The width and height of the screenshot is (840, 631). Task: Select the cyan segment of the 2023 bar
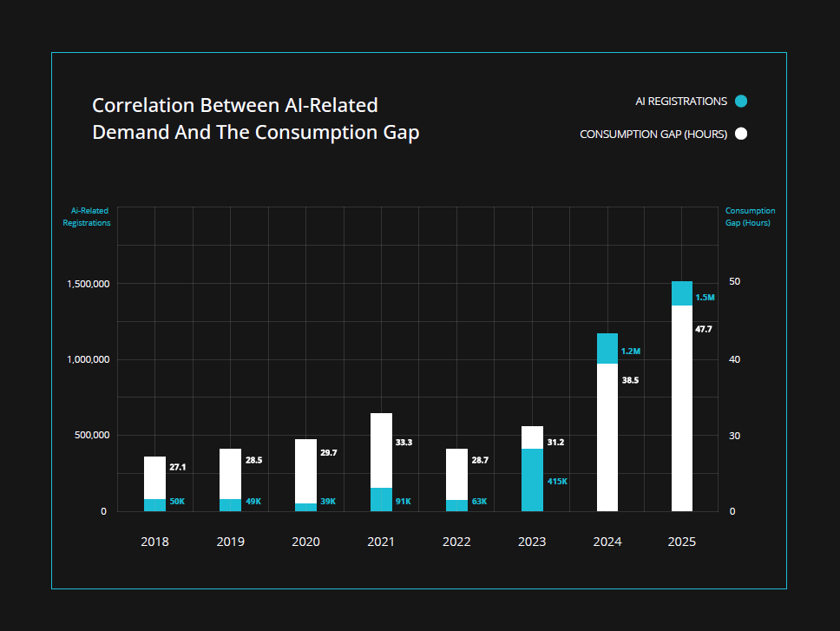pyautogui.click(x=532, y=480)
